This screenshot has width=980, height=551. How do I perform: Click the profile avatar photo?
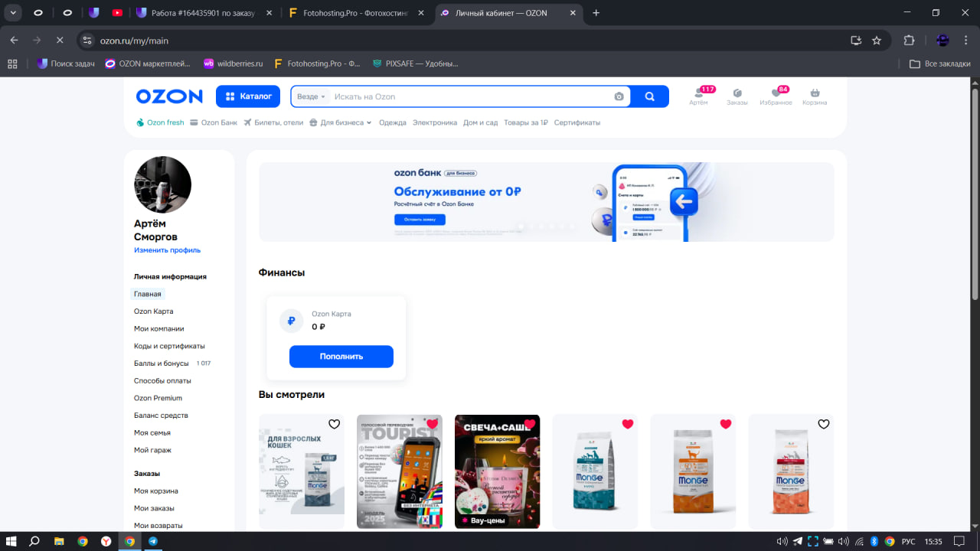coord(162,184)
